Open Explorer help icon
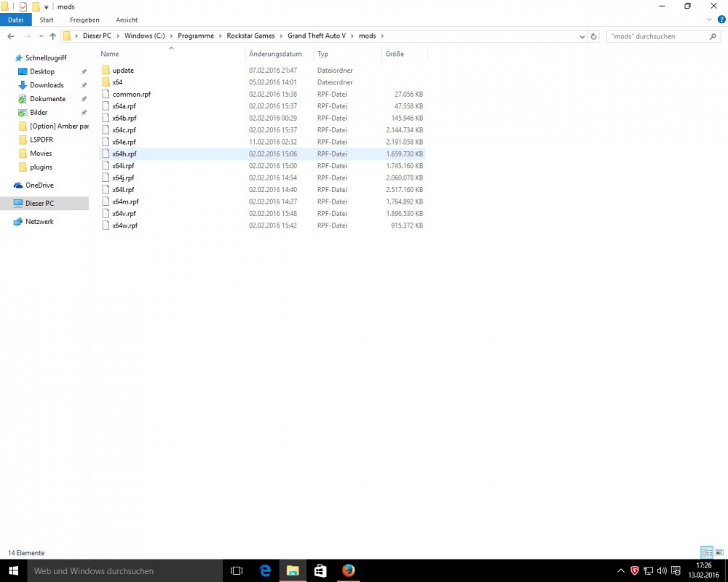 (x=721, y=20)
